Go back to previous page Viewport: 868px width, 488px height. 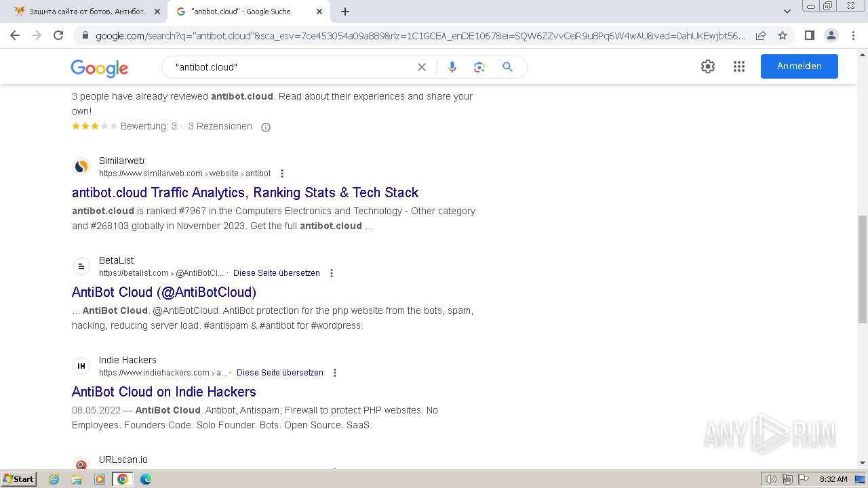[x=15, y=35]
